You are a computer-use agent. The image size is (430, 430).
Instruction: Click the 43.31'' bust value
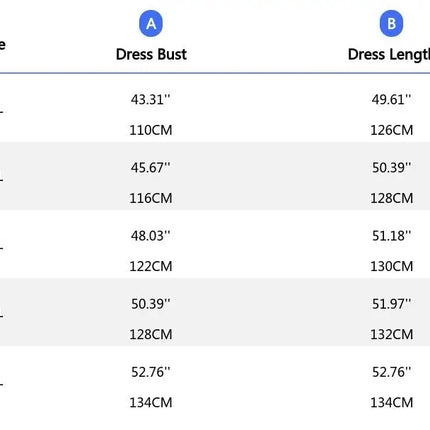point(151,99)
